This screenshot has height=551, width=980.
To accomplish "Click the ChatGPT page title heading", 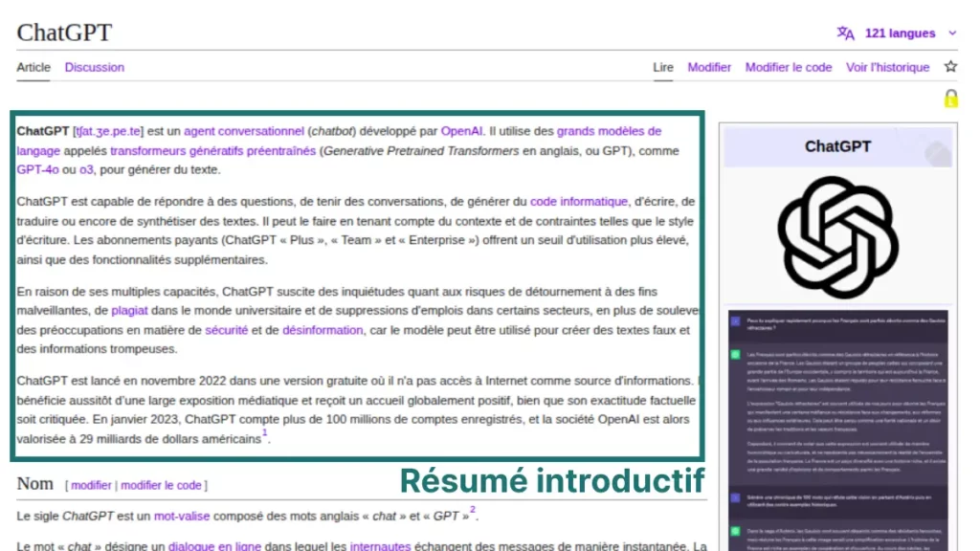I will 64,32.
